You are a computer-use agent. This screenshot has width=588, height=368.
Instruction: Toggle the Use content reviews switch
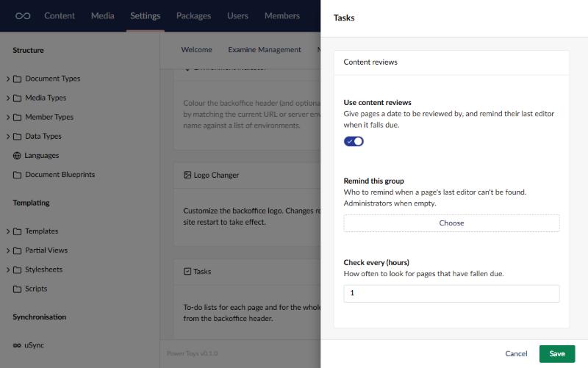pos(354,141)
